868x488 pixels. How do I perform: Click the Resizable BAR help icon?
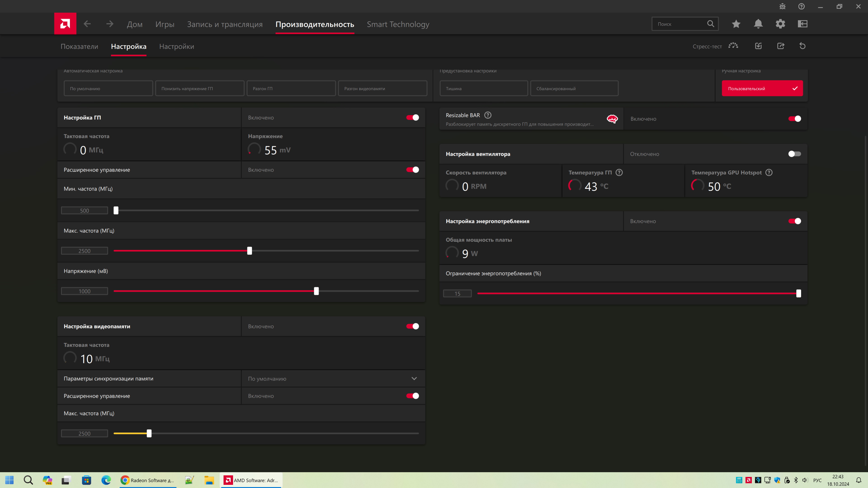(488, 115)
